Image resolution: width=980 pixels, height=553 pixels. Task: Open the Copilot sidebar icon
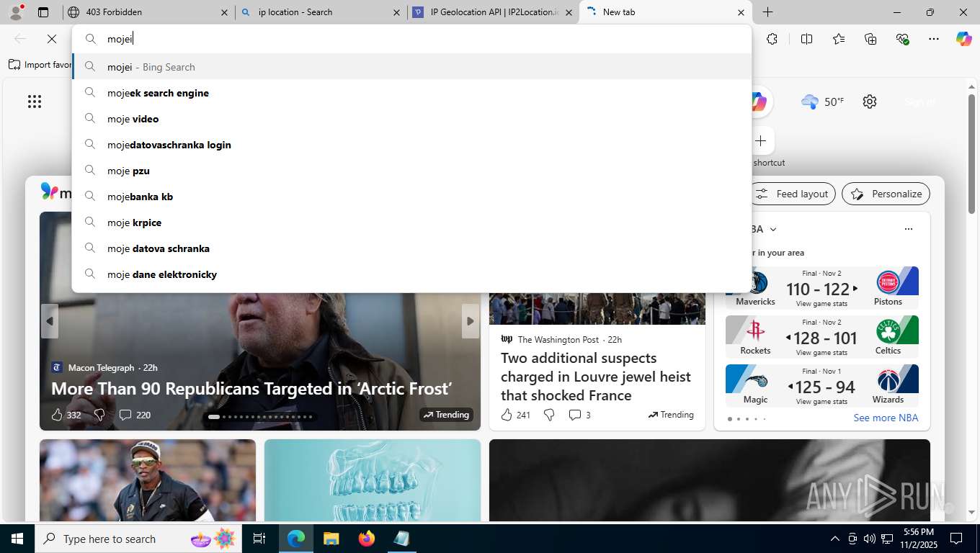964,39
